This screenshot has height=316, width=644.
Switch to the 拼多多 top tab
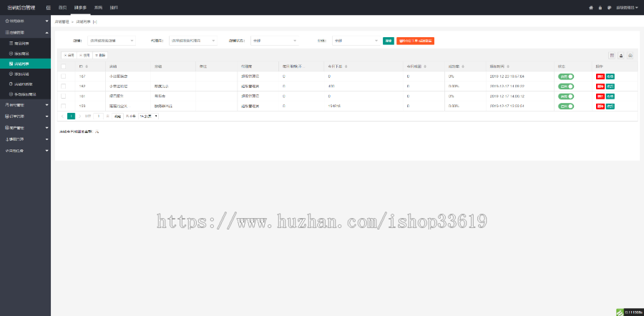[80, 7]
